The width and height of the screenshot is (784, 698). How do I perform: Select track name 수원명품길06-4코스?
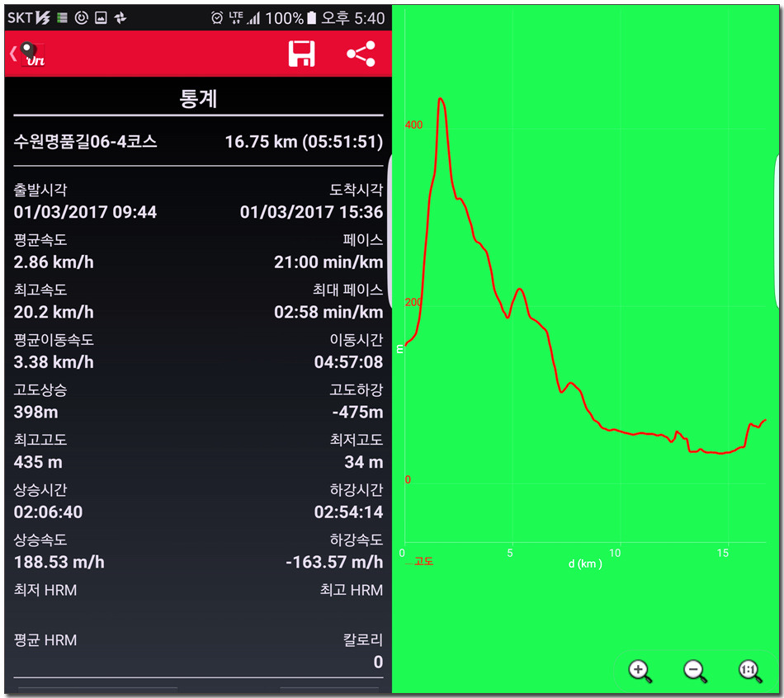tap(85, 142)
